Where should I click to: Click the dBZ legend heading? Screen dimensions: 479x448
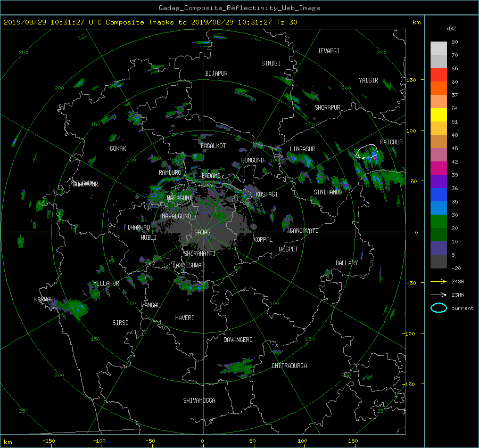451,29
